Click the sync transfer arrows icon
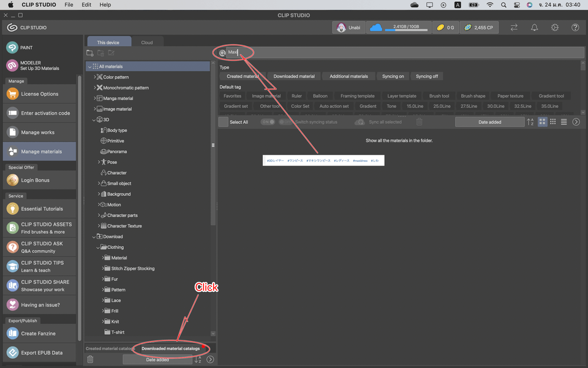The image size is (588, 368). click(x=514, y=28)
